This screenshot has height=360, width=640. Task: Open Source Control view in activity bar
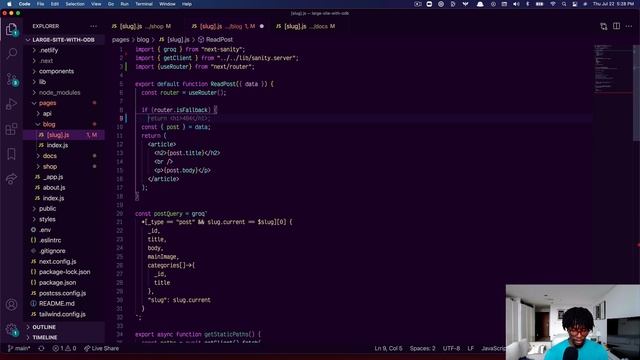11,79
